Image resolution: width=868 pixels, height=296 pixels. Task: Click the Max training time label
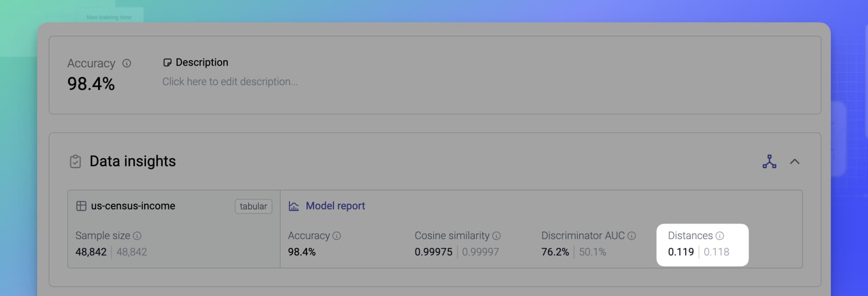pyautogui.click(x=110, y=17)
